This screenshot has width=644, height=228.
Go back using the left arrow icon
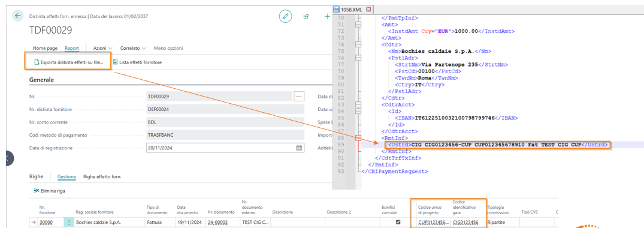(17, 16)
